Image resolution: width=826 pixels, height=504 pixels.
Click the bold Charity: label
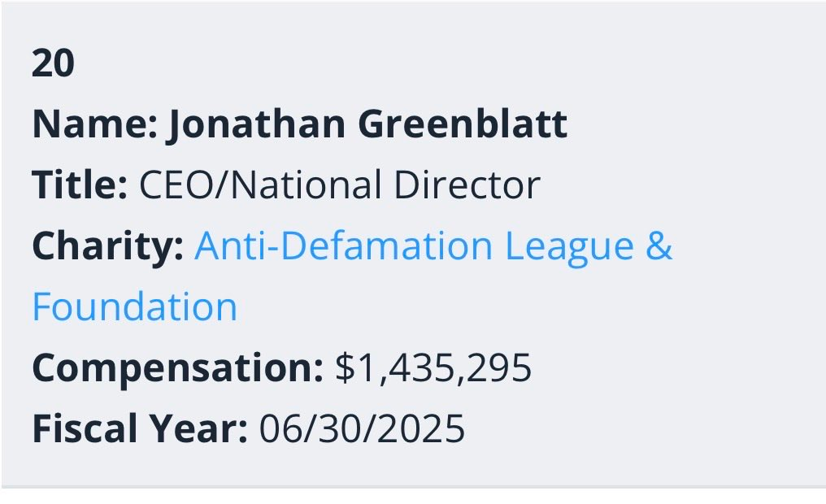(x=107, y=246)
